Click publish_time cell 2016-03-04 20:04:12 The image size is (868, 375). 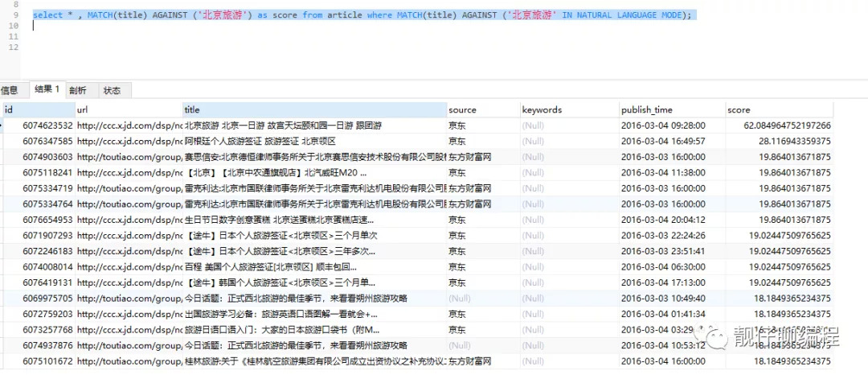pos(663,220)
